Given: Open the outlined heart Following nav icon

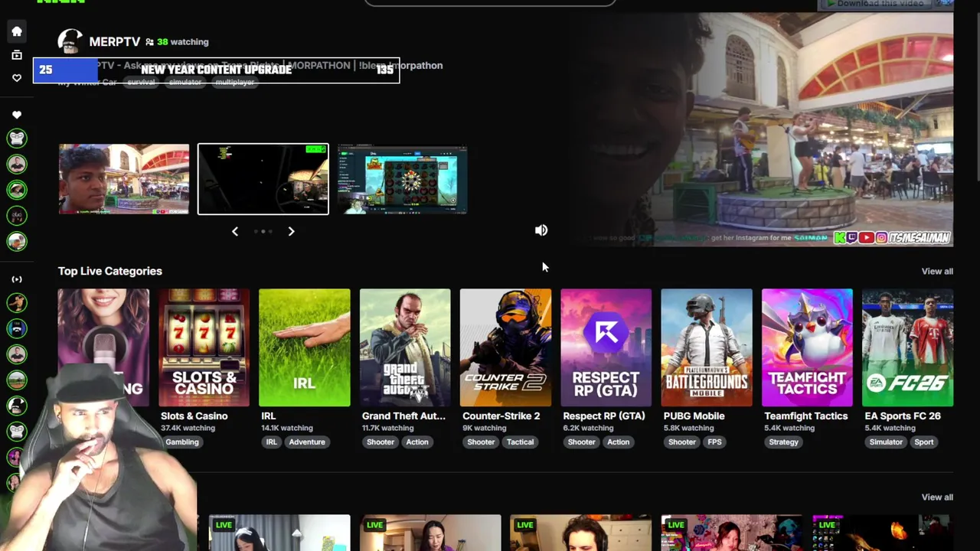Looking at the screenshot, I should click(x=17, y=77).
